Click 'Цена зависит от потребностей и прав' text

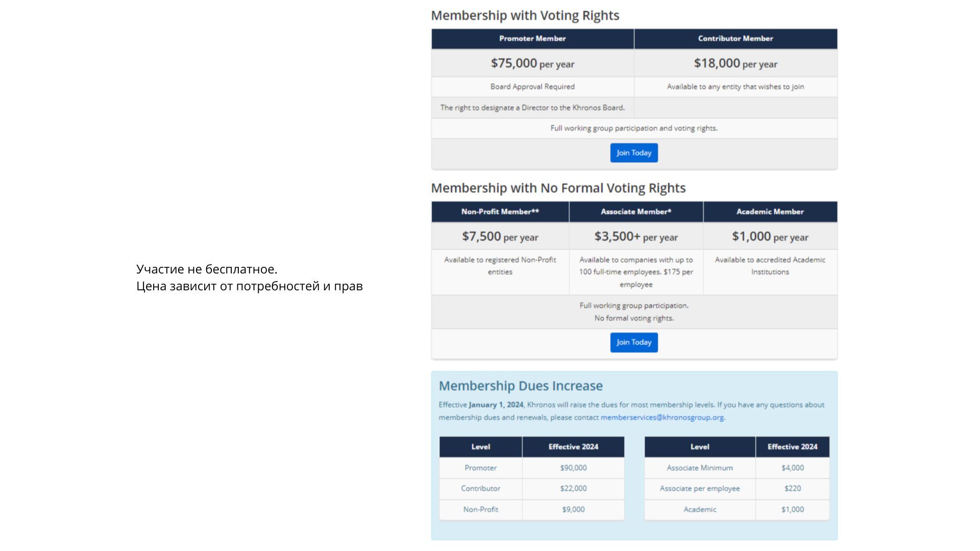coord(250,286)
